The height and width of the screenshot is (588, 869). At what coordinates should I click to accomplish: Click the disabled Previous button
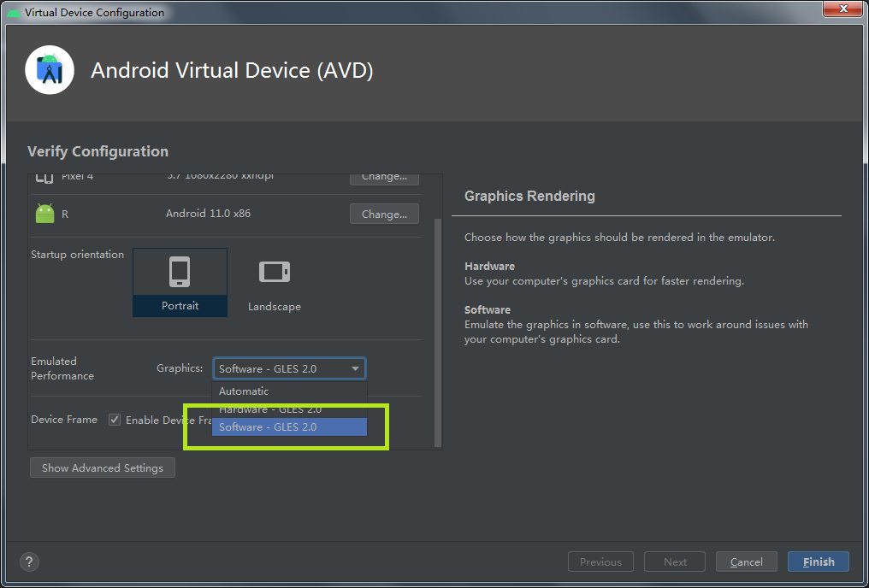600,562
